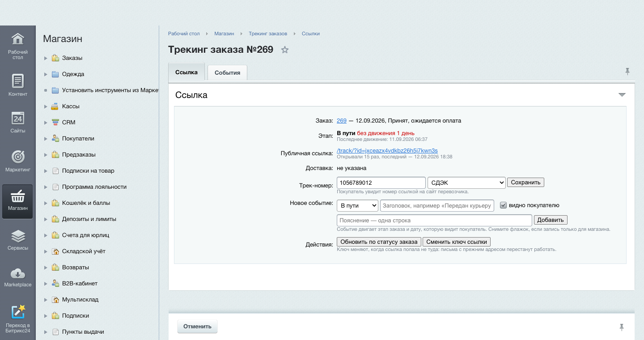Open the Маркетинг sidebar section
The height and width of the screenshot is (340, 644).
[x=17, y=161]
